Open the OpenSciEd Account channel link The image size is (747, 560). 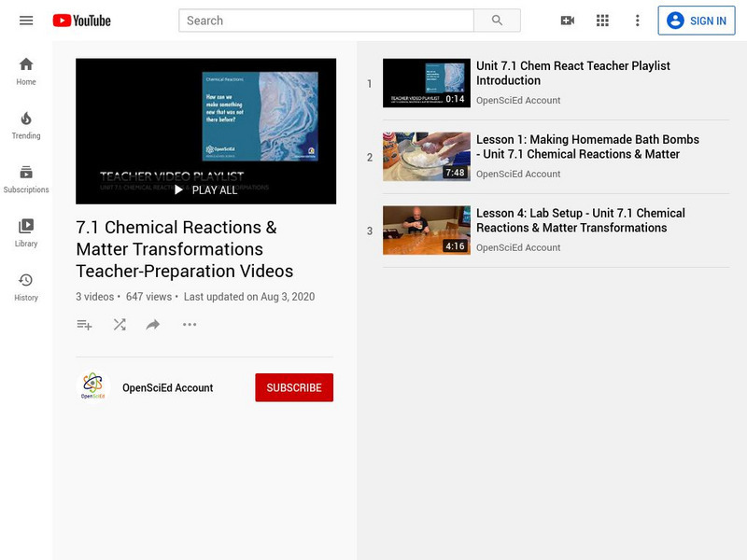click(x=166, y=387)
